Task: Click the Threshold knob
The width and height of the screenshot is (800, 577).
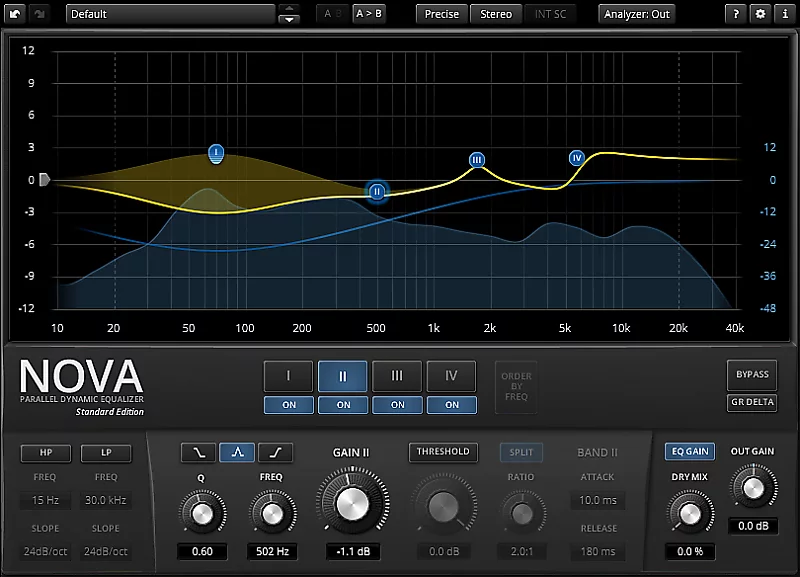Action: [443, 507]
